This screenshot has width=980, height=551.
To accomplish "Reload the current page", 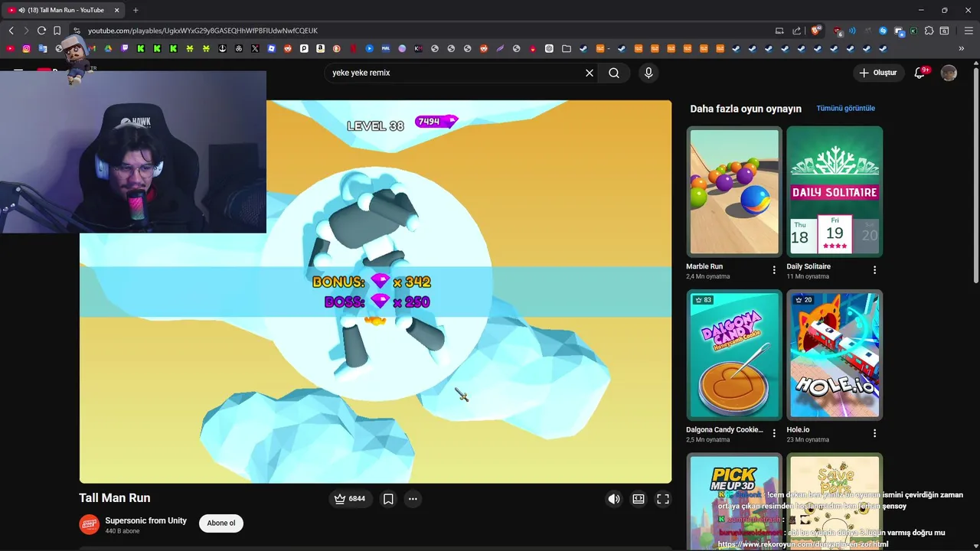I will pos(41,31).
